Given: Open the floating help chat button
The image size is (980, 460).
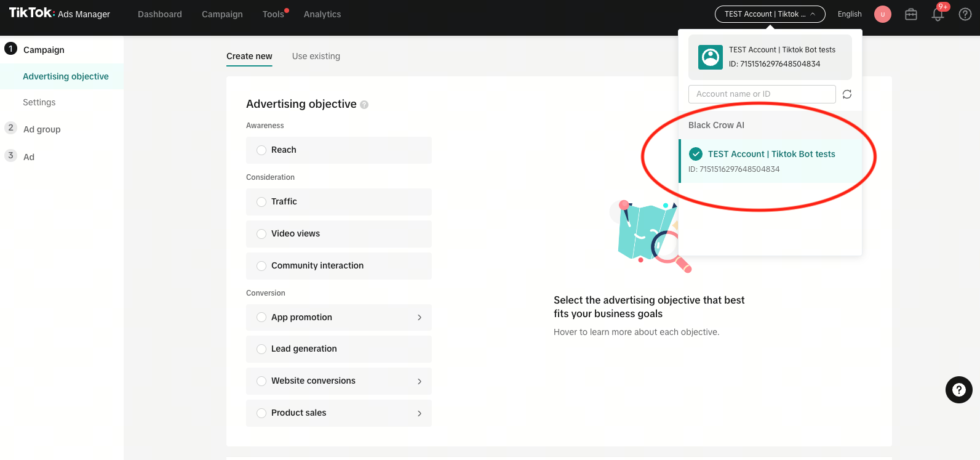Looking at the screenshot, I should (x=958, y=390).
